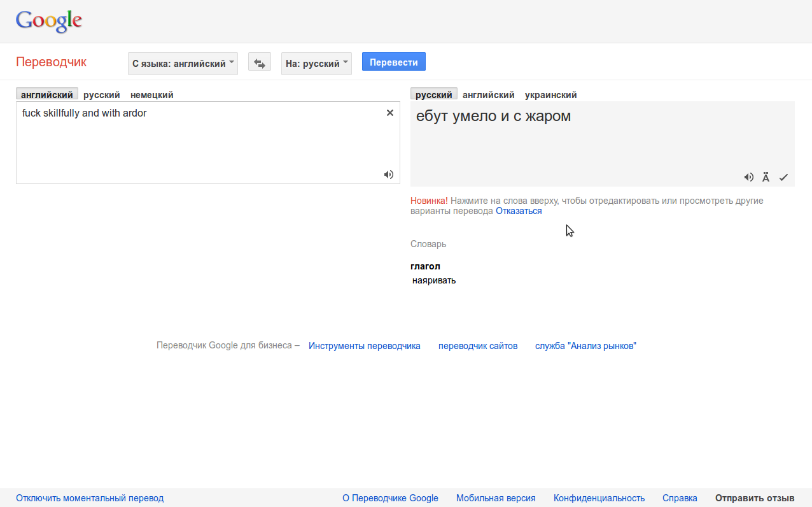
Task: Open the Инструменты переводчика link
Action: pos(364,346)
